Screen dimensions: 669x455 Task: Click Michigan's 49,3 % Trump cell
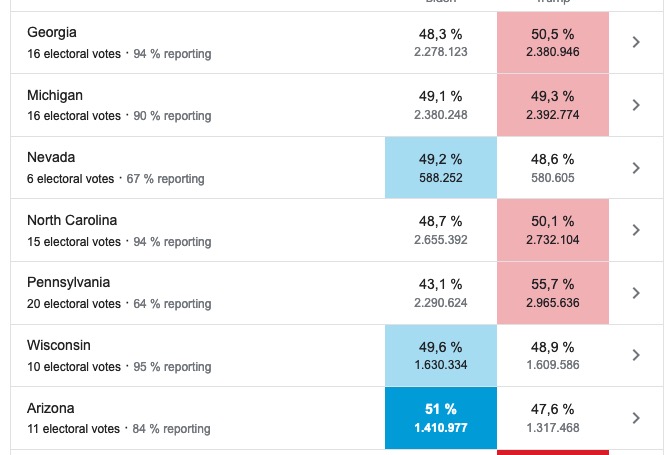[553, 105]
